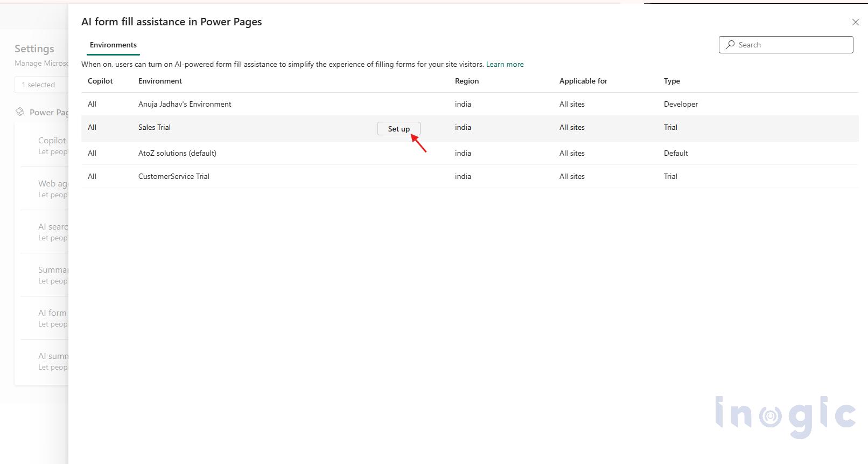
Task: Open the Environments tab
Action: 113,45
